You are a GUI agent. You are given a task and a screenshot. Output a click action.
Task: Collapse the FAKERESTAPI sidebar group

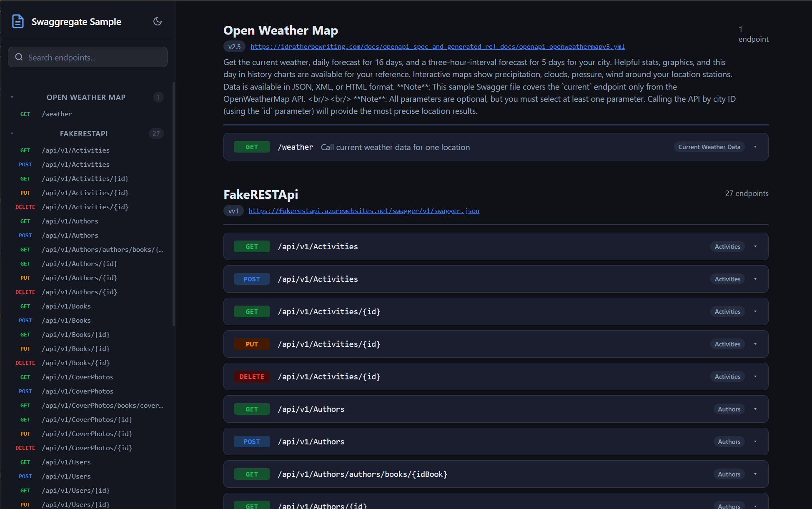[12, 133]
